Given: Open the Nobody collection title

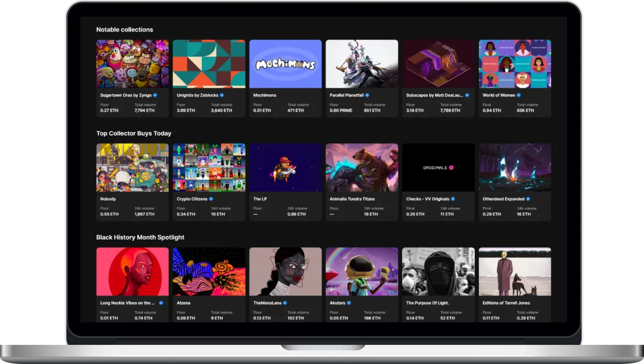Looking at the screenshot, I should (108, 199).
